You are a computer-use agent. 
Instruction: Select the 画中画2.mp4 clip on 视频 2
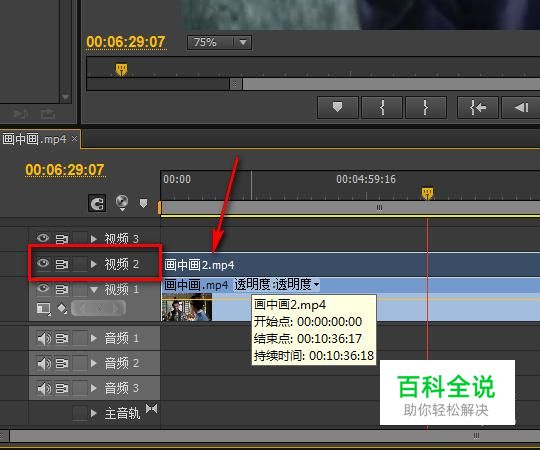click(x=351, y=265)
